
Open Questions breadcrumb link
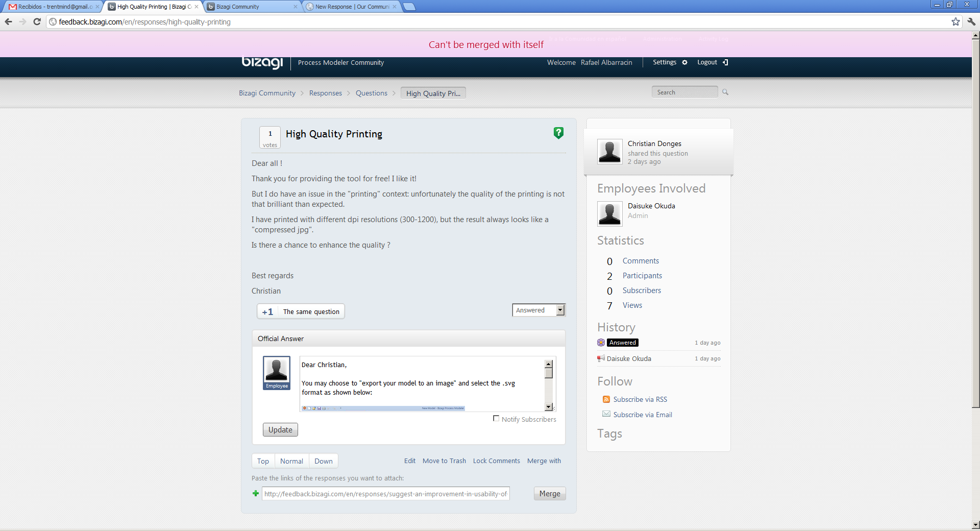(x=371, y=93)
